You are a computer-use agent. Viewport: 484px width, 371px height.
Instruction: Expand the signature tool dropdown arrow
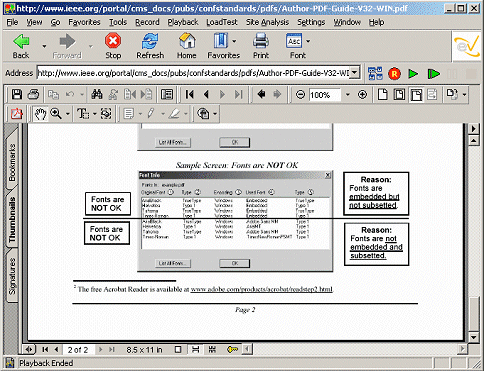click(215, 114)
